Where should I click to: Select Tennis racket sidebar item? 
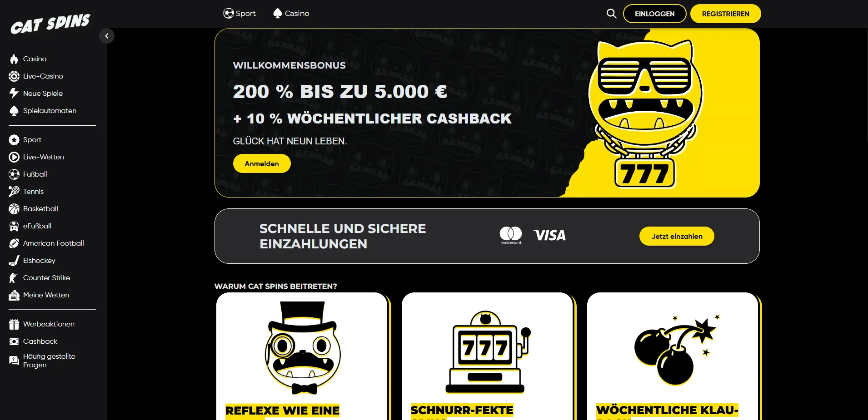[26, 192]
